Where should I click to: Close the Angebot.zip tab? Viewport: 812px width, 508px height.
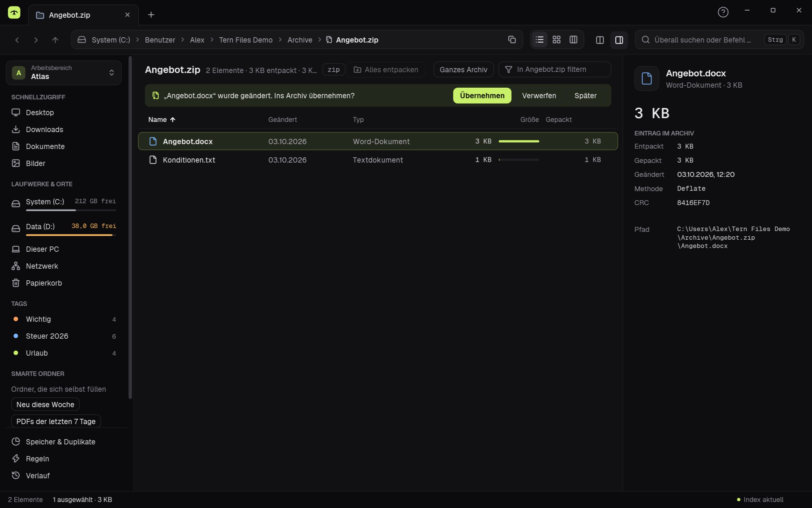[x=127, y=15]
